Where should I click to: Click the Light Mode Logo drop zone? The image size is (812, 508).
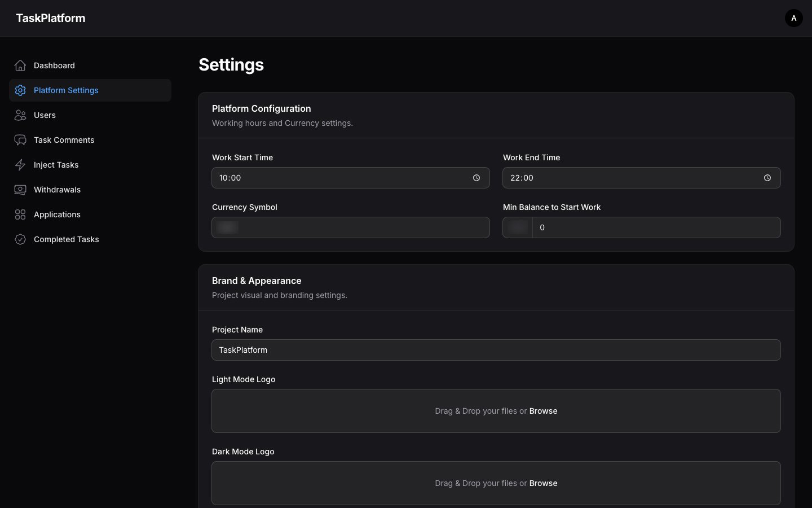click(x=496, y=411)
